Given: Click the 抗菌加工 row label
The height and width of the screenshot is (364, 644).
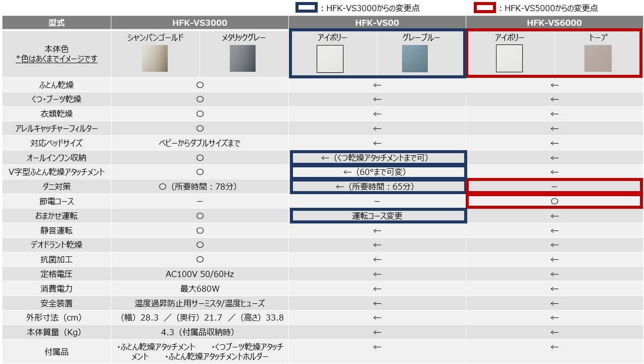Looking at the screenshot, I should 57,259.
